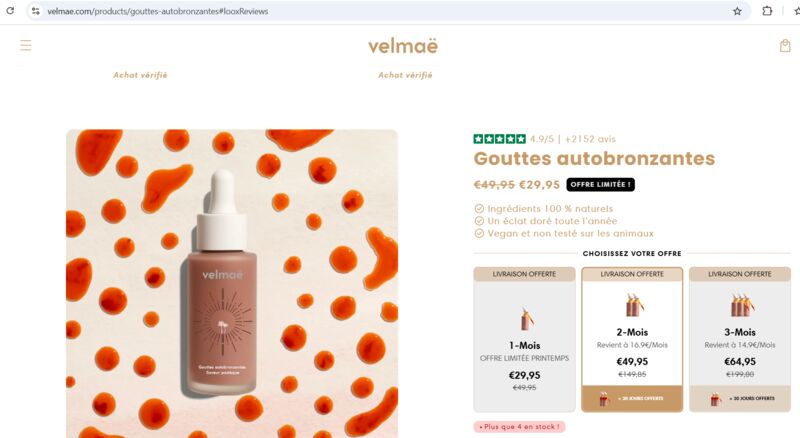Viewport: 800px width, 438px height.
Task: Click the Gouttes autobronzantes product title
Action: 594,158
